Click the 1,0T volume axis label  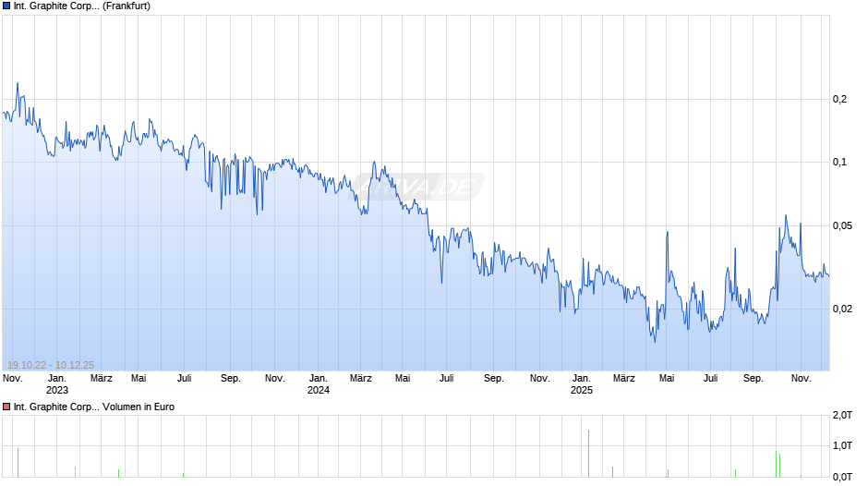click(842, 445)
